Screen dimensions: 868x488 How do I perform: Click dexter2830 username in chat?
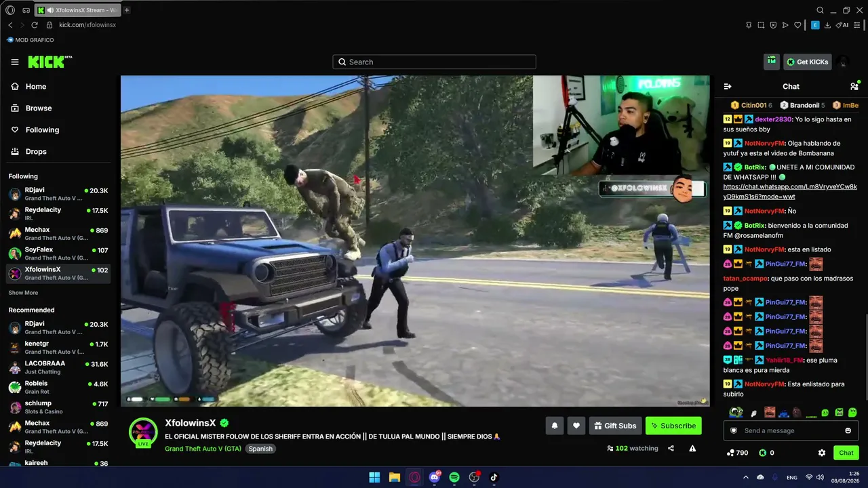772,119
